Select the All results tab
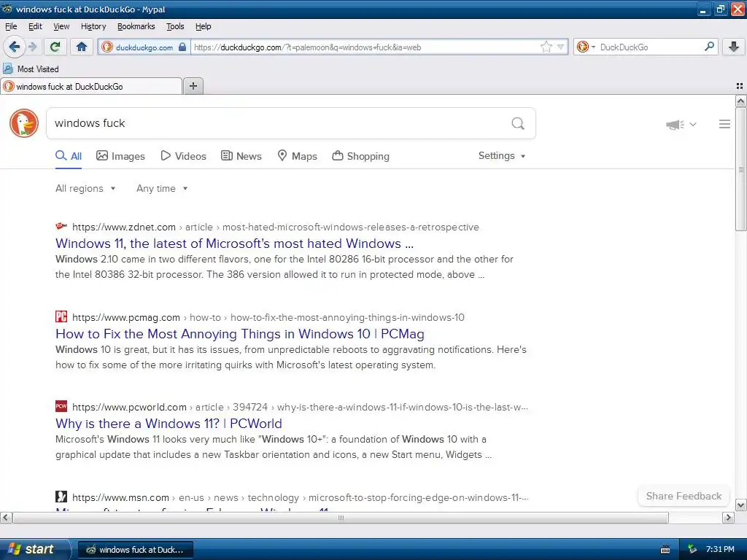The width and height of the screenshot is (747, 560). tap(69, 156)
